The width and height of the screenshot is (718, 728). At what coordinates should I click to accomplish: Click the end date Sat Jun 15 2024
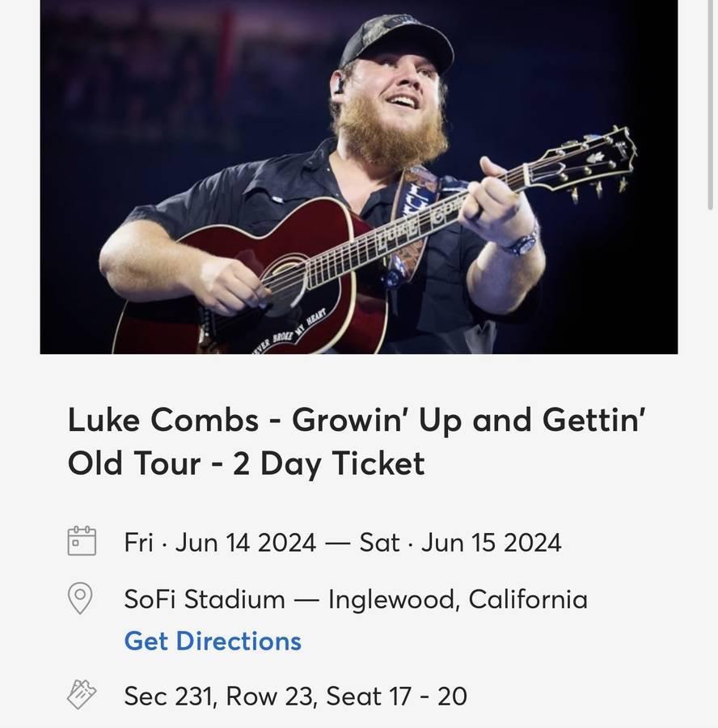(460, 542)
